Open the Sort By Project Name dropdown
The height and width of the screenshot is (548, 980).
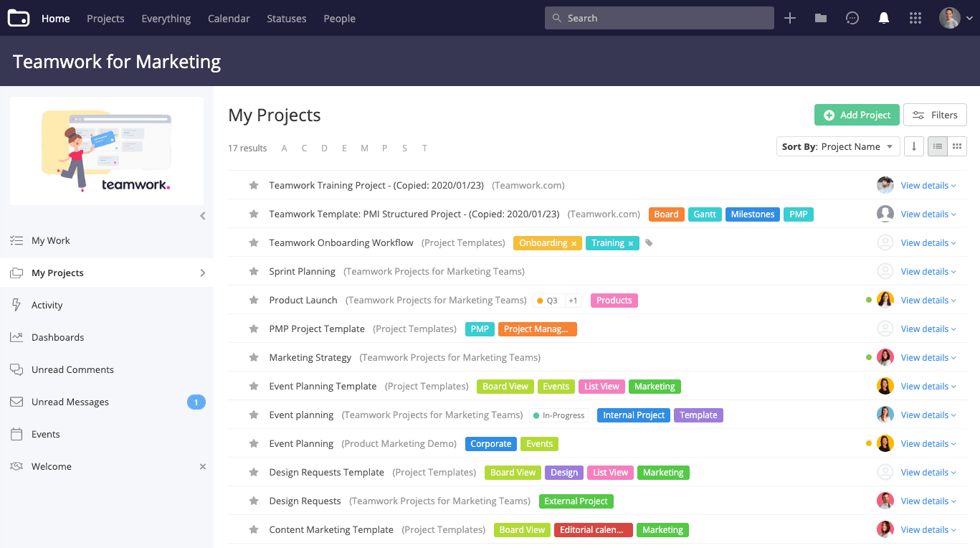pyautogui.click(x=838, y=146)
